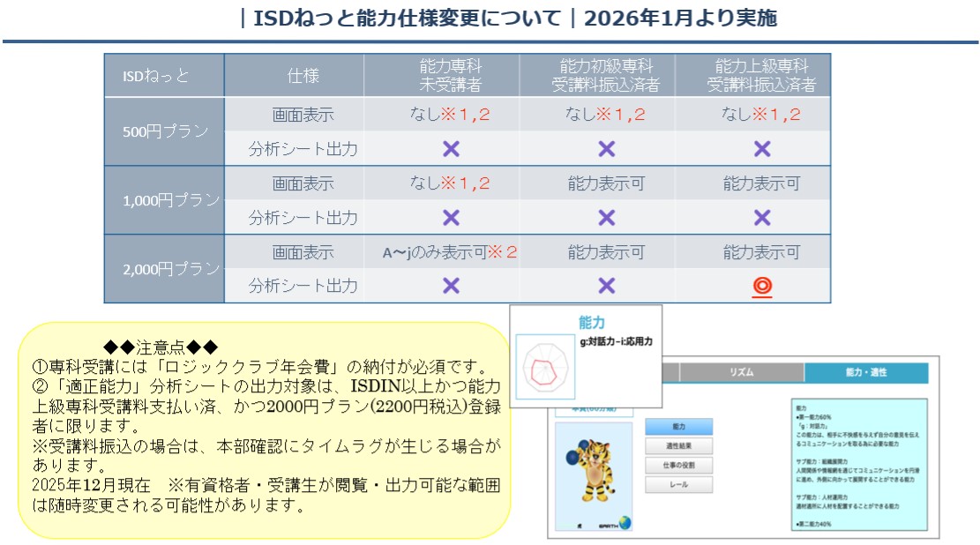Open the 仕事の役割 button
980x545 pixels.
(x=678, y=465)
